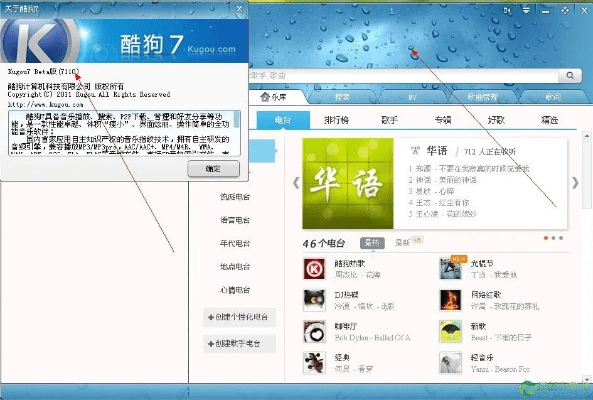The image size is (593, 400).
Task: Select the 歌手 sub-tab
Action: point(389,120)
